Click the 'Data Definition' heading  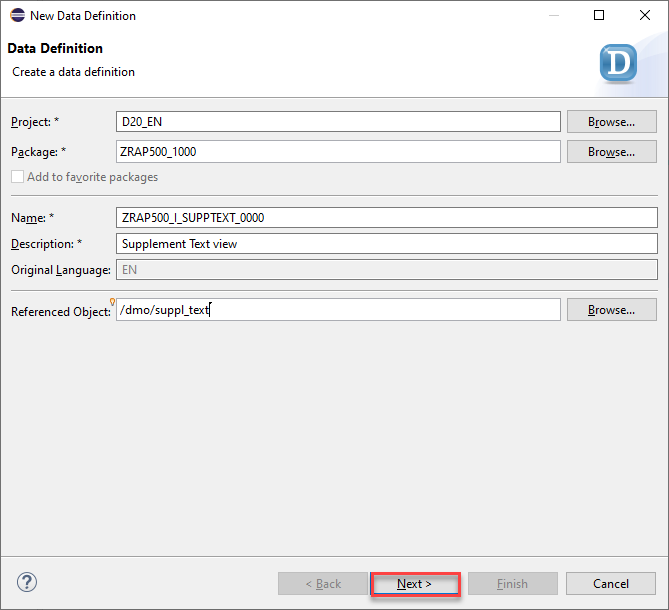tap(55, 48)
